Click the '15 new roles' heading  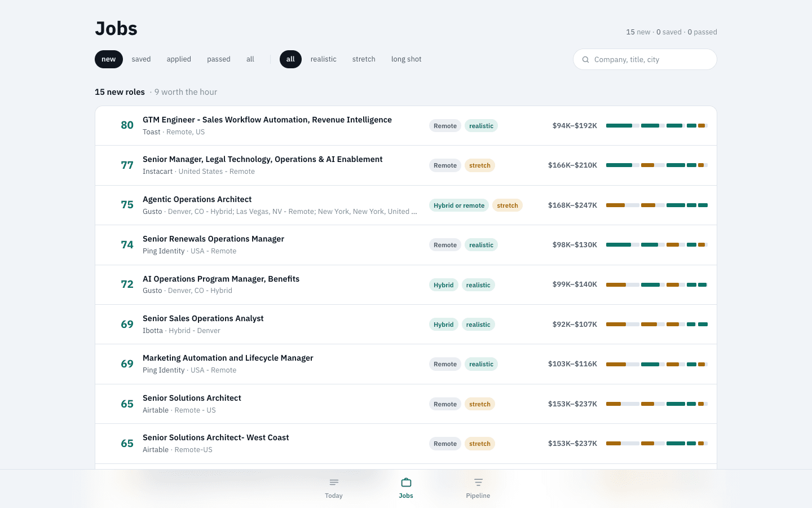tap(120, 92)
